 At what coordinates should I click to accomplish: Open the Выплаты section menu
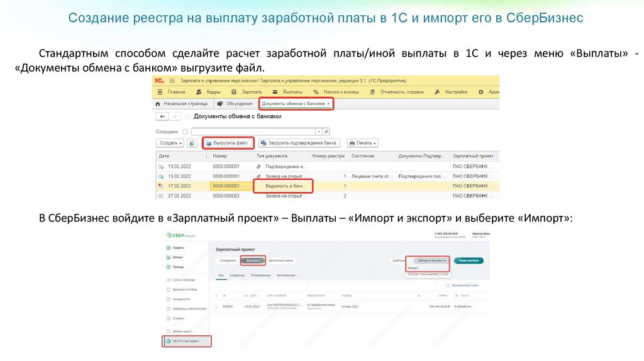(287, 92)
